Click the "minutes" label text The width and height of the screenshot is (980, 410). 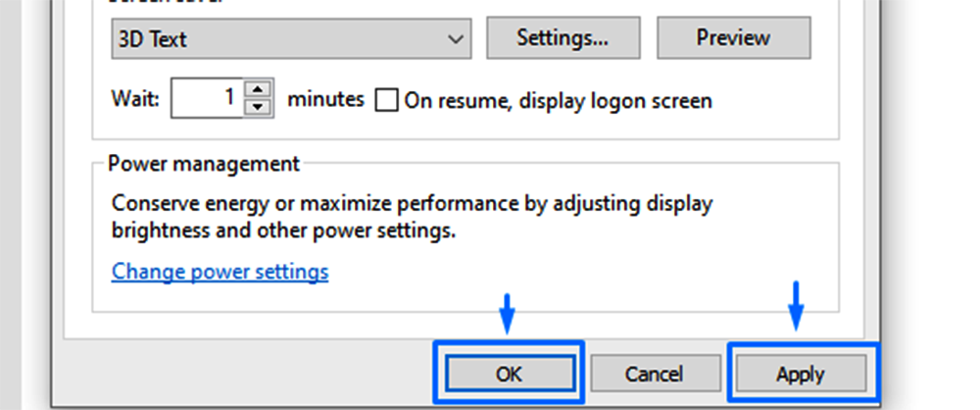(325, 100)
